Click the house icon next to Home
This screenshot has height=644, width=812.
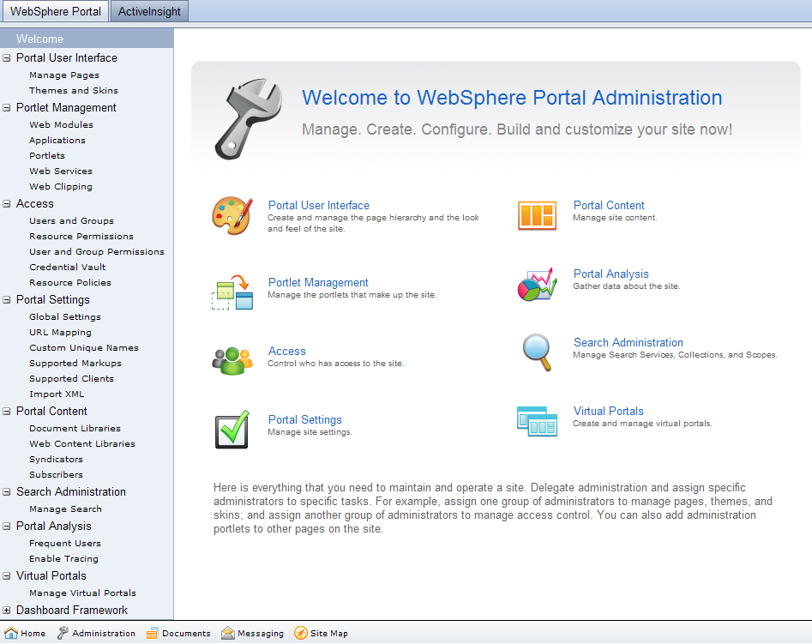(11, 633)
